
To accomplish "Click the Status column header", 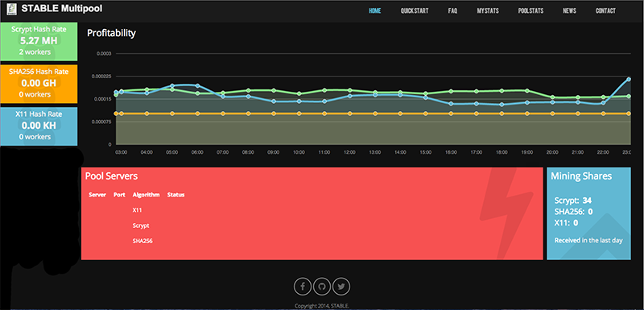I will point(175,195).
